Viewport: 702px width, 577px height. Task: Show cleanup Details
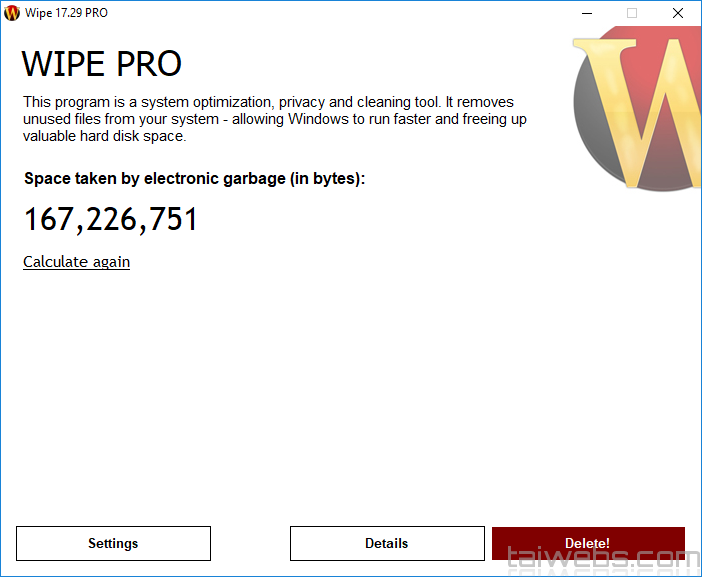point(386,543)
